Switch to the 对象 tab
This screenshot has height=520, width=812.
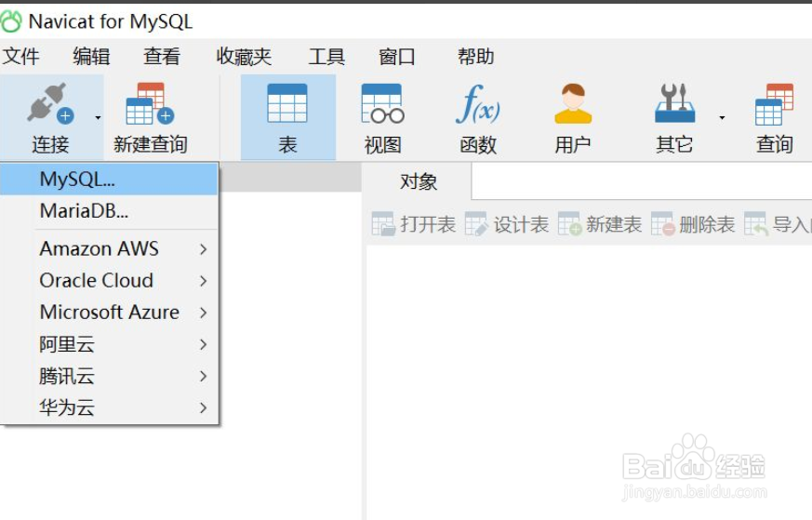(418, 181)
